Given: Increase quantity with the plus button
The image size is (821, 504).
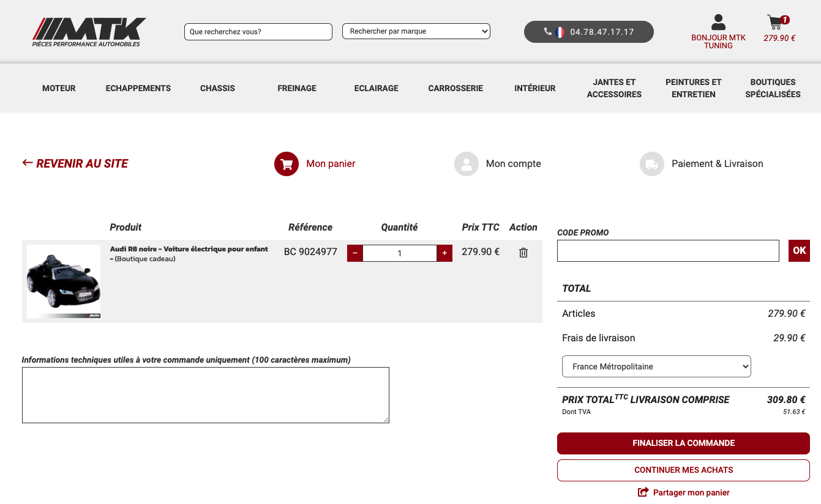Looking at the screenshot, I should pyautogui.click(x=444, y=253).
